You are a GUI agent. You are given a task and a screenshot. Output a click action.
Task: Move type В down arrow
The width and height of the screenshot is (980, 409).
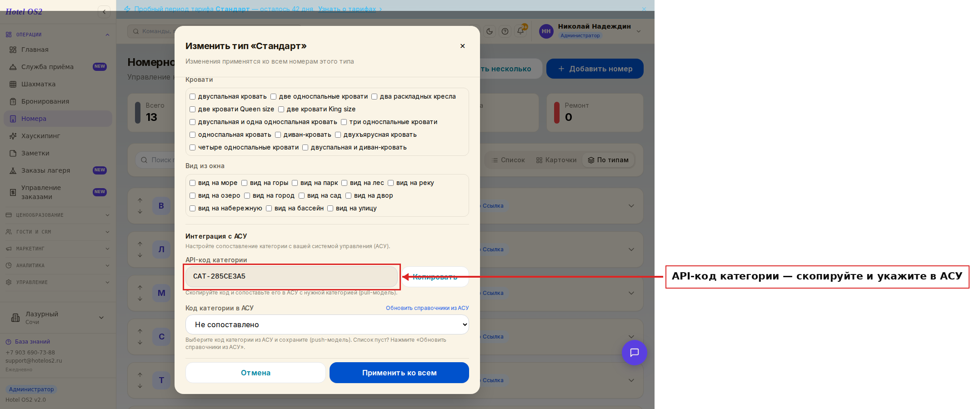click(140, 211)
